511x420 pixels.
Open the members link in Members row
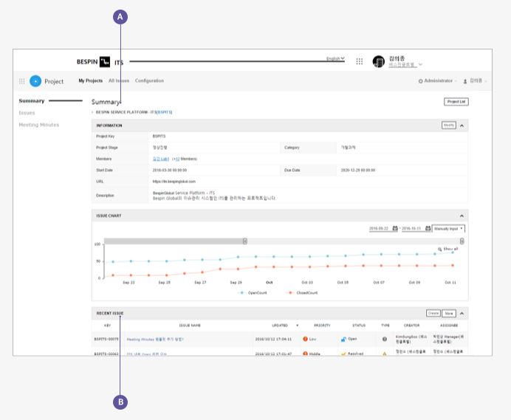pyautogui.click(x=161, y=159)
